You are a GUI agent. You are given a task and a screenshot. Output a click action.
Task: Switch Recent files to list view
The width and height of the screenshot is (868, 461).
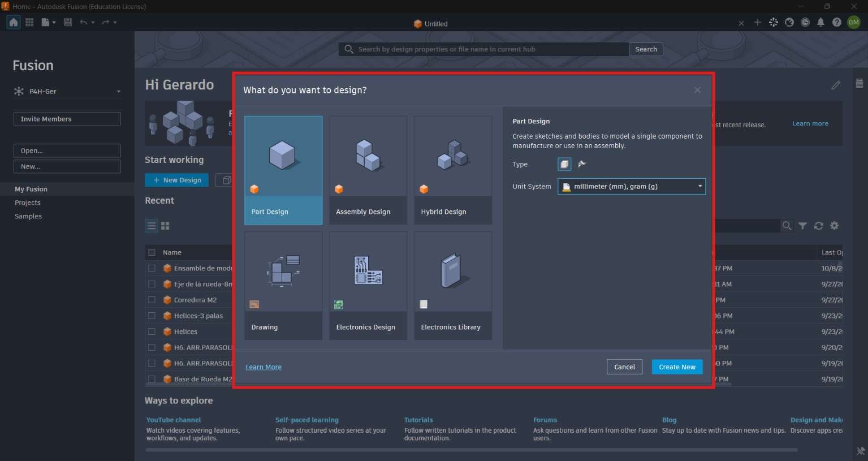coord(152,226)
